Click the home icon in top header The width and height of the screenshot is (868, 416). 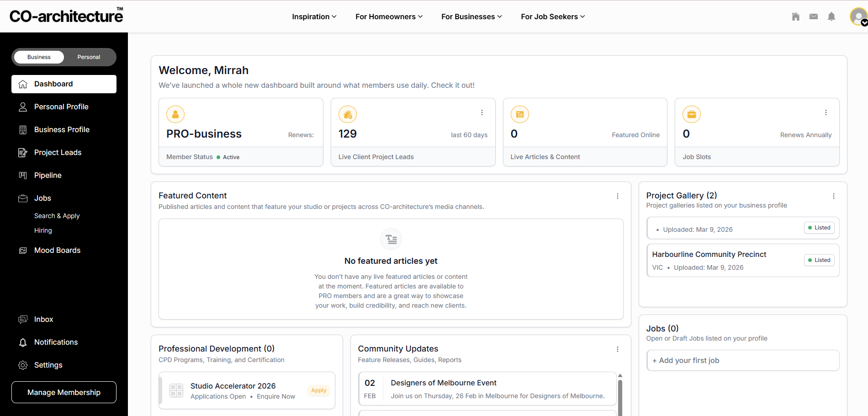(x=795, y=16)
